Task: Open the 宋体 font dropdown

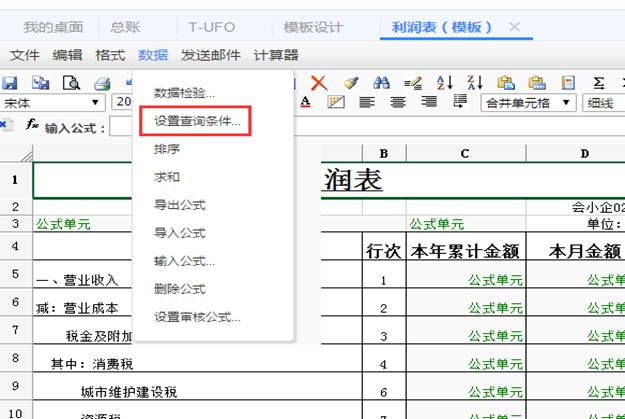Action: [x=96, y=102]
